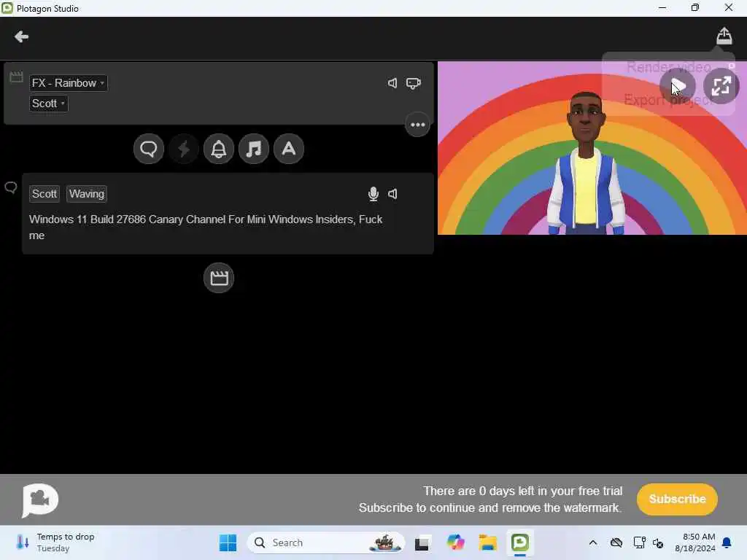Click the Scott character tag in the dialogue
The width and height of the screenshot is (747, 560).
pos(44,194)
